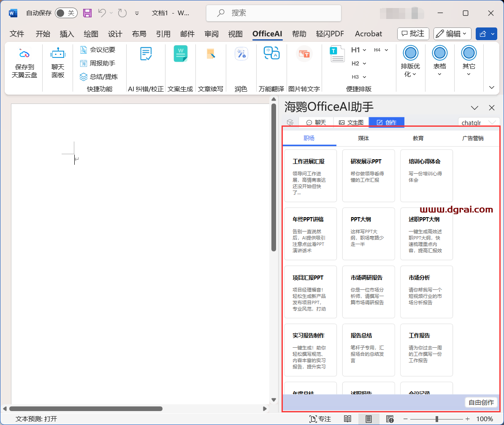Click the 便捷排版 document icon

[x=337, y=54]
